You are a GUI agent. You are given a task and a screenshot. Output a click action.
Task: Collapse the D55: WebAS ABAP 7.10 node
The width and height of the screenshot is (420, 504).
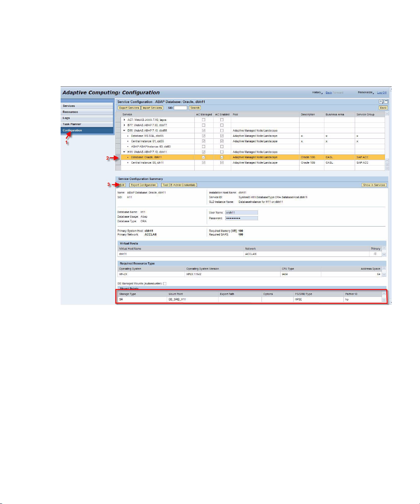coord(124,131)
